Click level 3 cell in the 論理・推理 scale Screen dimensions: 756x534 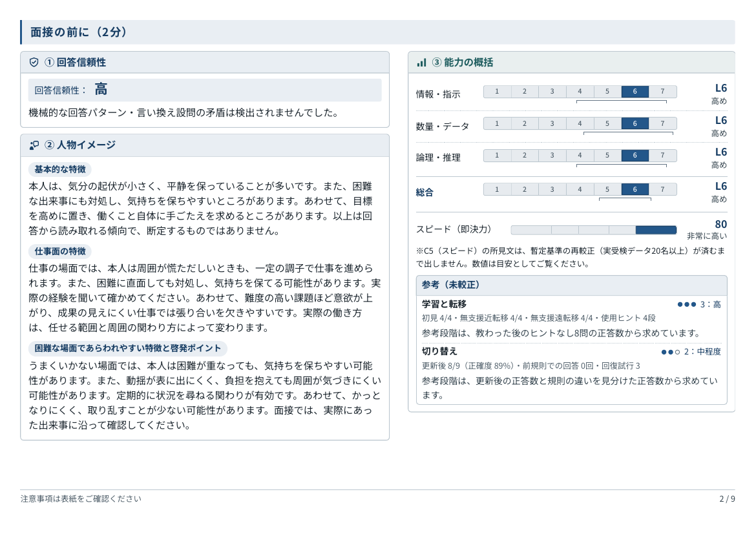552,156
